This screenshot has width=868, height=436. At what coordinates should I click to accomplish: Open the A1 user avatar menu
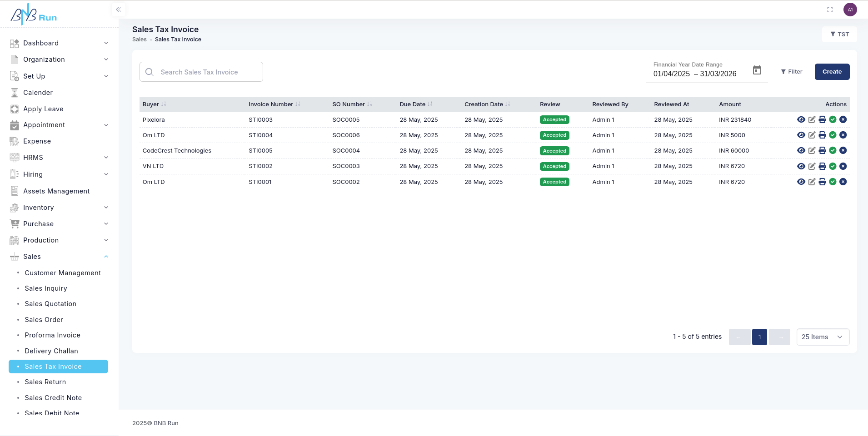(850, 10)
